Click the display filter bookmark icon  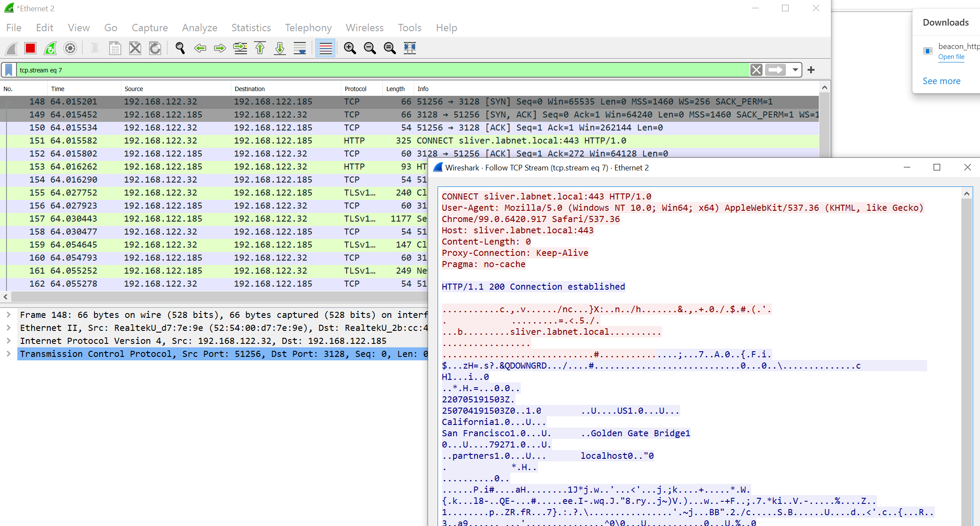(x=9, y=70)
